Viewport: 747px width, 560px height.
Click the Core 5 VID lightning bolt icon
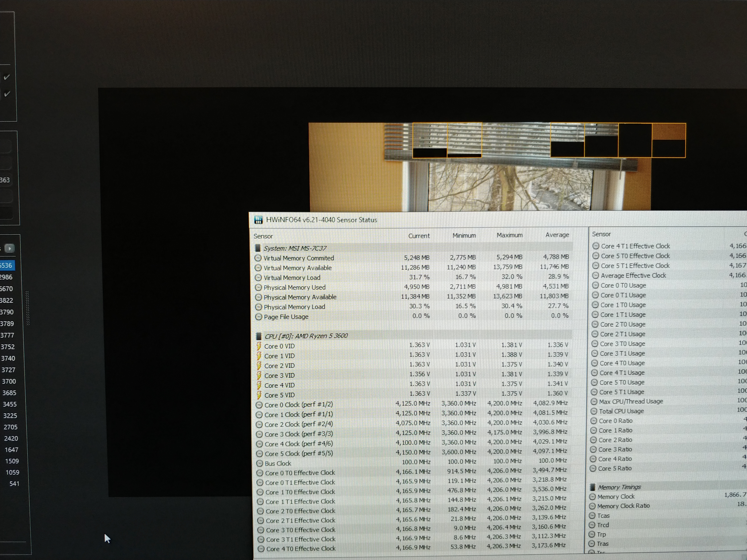[x=259, y=395]
